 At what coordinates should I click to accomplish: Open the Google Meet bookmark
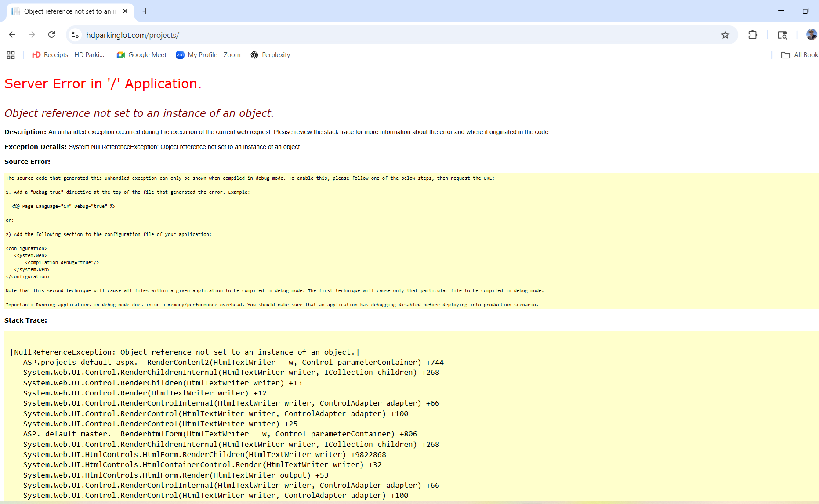click(x=141, y=55)
